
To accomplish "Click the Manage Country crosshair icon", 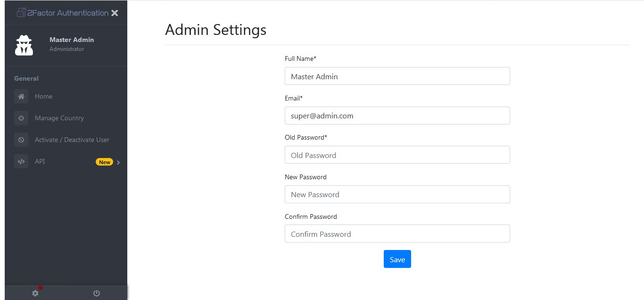I will 21,118.
